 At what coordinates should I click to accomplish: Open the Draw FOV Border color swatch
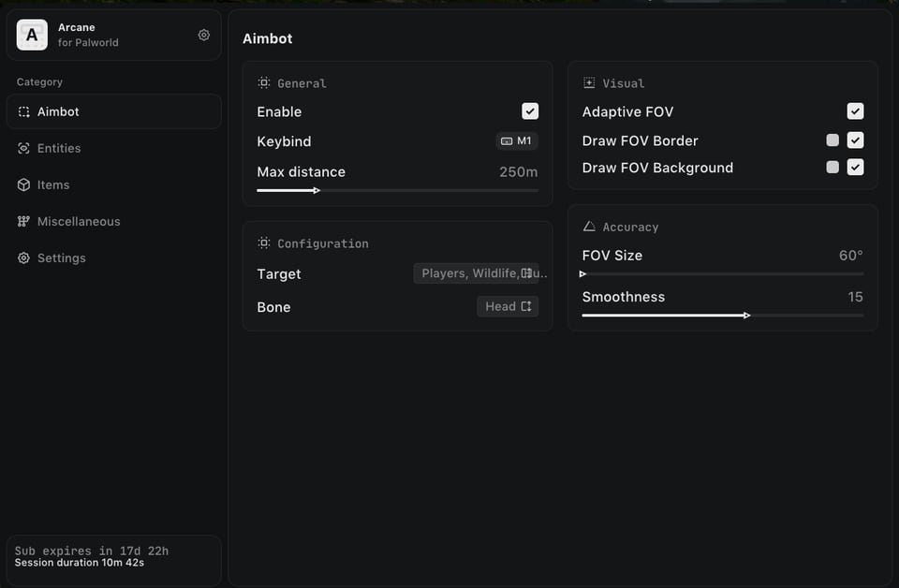[x=833, y=140]
